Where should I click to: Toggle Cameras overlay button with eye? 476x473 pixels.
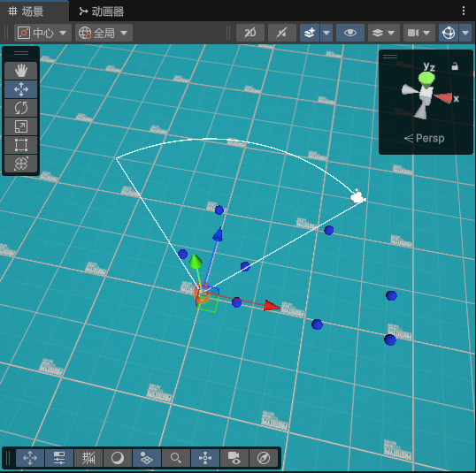click(234, 458)
